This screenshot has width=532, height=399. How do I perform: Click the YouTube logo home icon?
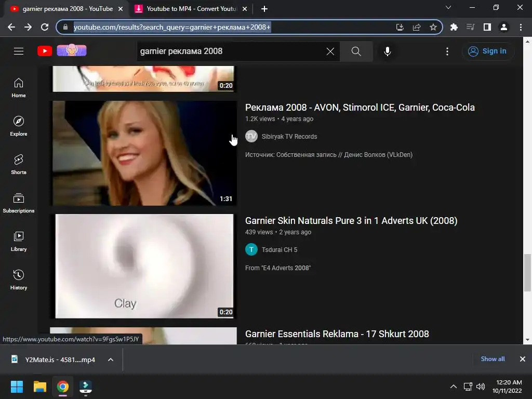click(45, 51)
